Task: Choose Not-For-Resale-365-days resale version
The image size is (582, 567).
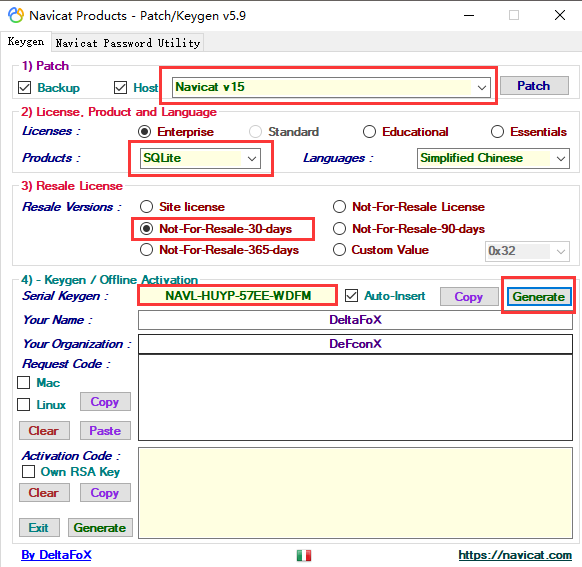Action: click(146, 250)
